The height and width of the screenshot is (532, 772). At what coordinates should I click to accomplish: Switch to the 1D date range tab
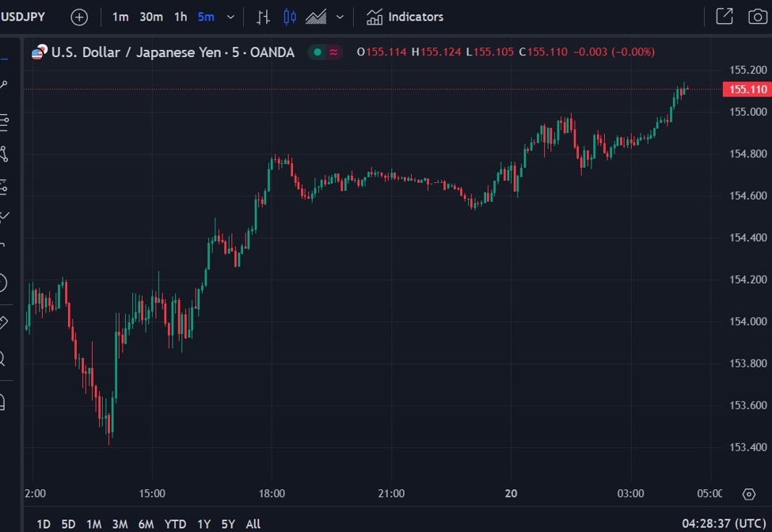click(44, 524)
